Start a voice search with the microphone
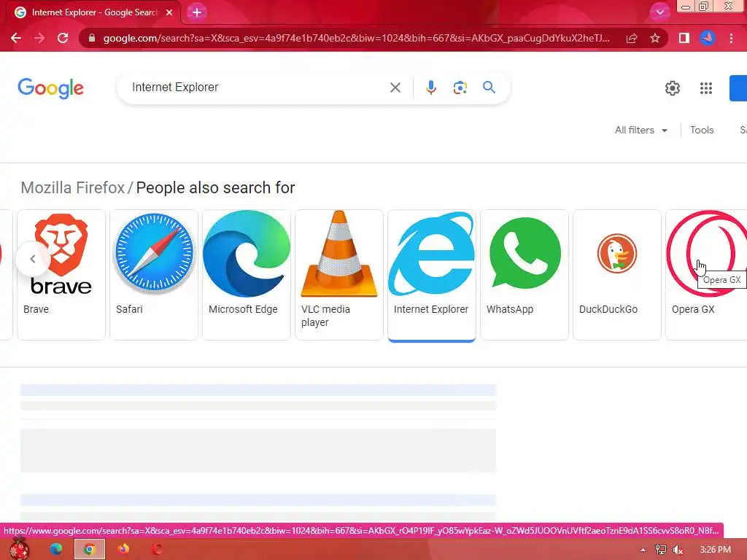 pos(430,87)
